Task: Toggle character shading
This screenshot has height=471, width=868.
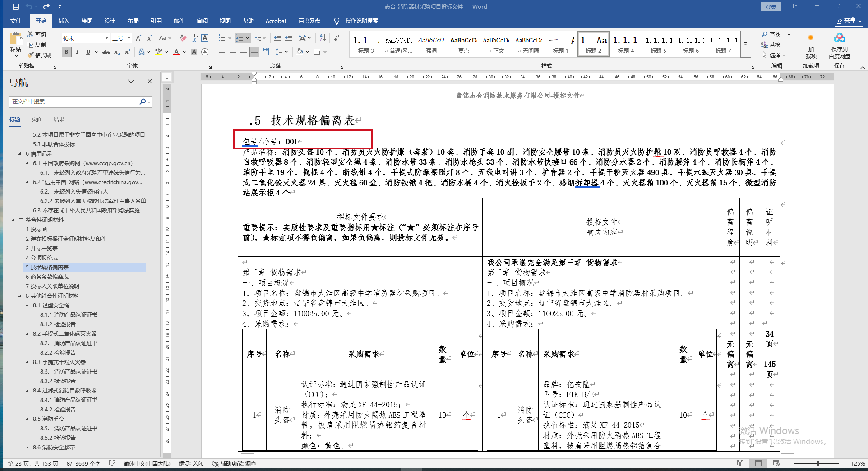Action: click(194, 52)
